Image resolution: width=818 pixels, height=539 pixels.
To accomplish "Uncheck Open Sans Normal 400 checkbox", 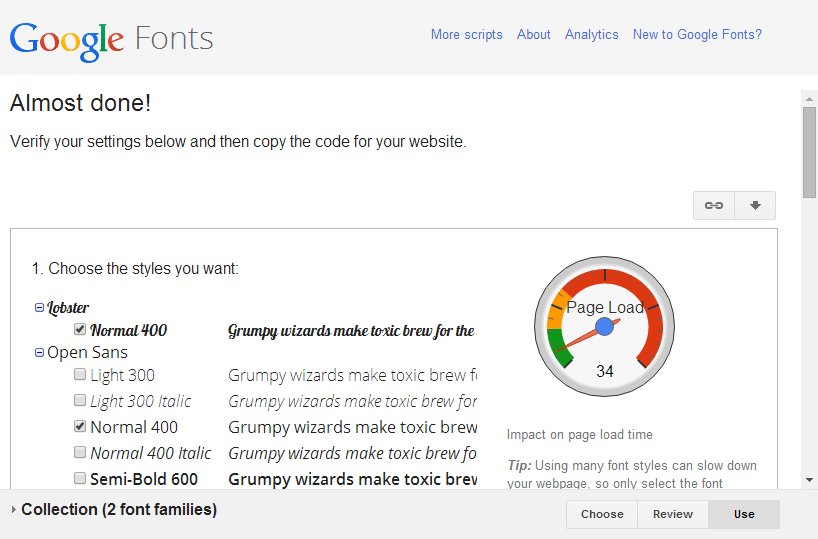I will tap(80, 426).
